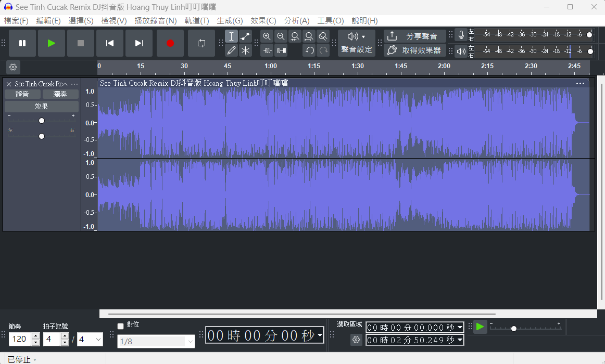
Task: Click the play-at-speed green button
Action: pyautogui.click(x=480, y=327)
